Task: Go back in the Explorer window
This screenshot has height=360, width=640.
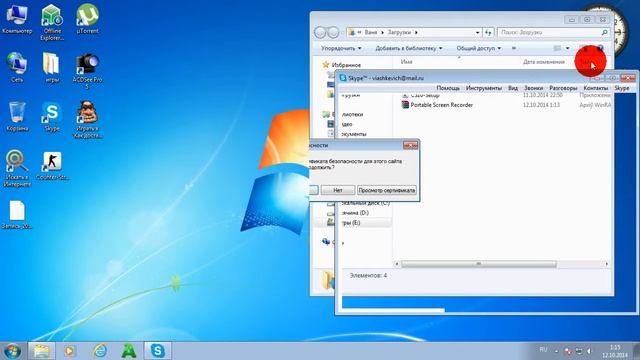Action: tap(320, 32)
